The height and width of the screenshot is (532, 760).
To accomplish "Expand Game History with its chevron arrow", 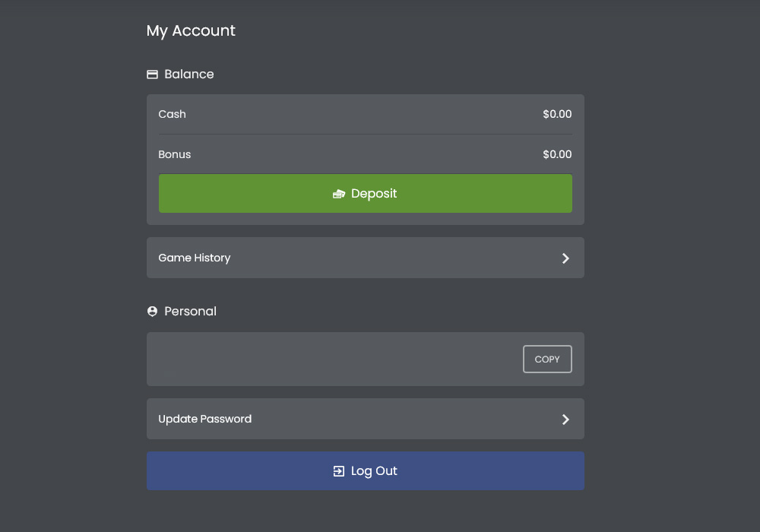I will point(565,258).
